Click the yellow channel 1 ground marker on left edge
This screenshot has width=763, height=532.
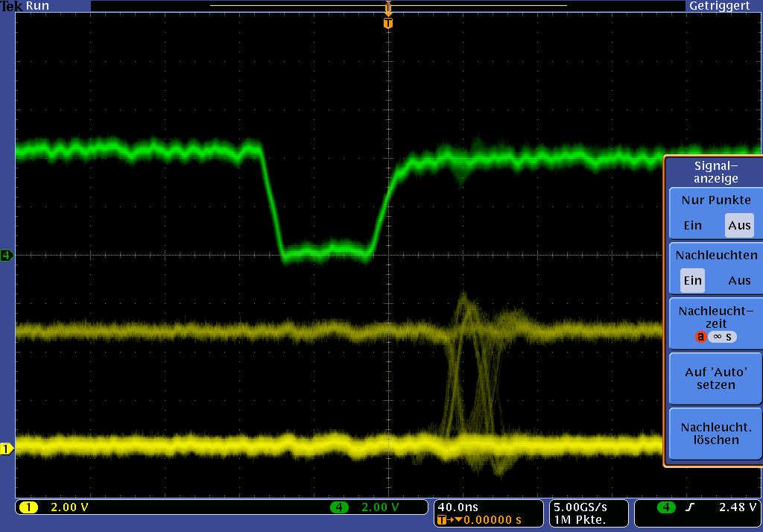pyautogui.click(x=7, y=449)
